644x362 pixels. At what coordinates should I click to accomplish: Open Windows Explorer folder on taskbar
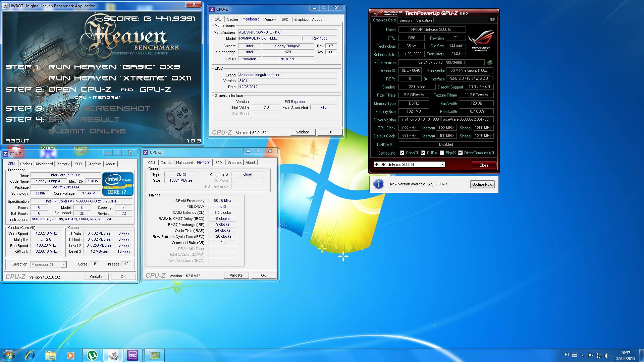[50, 355]
